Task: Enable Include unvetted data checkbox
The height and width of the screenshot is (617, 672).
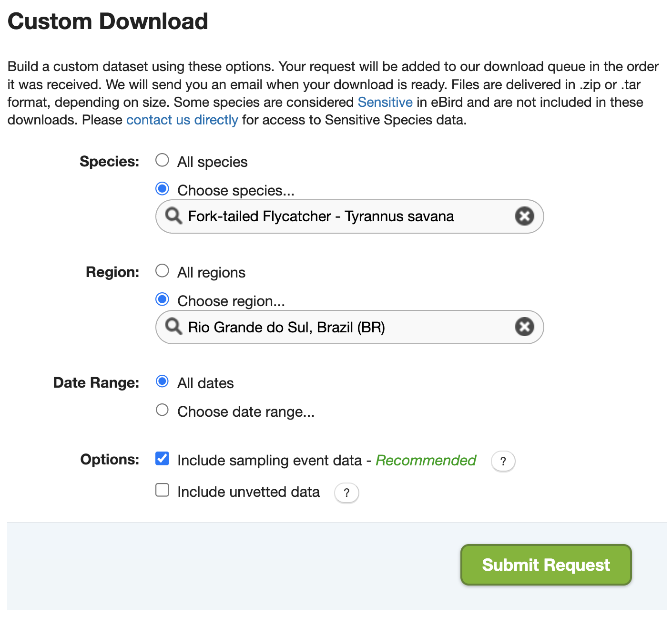Action: [163, 490]
